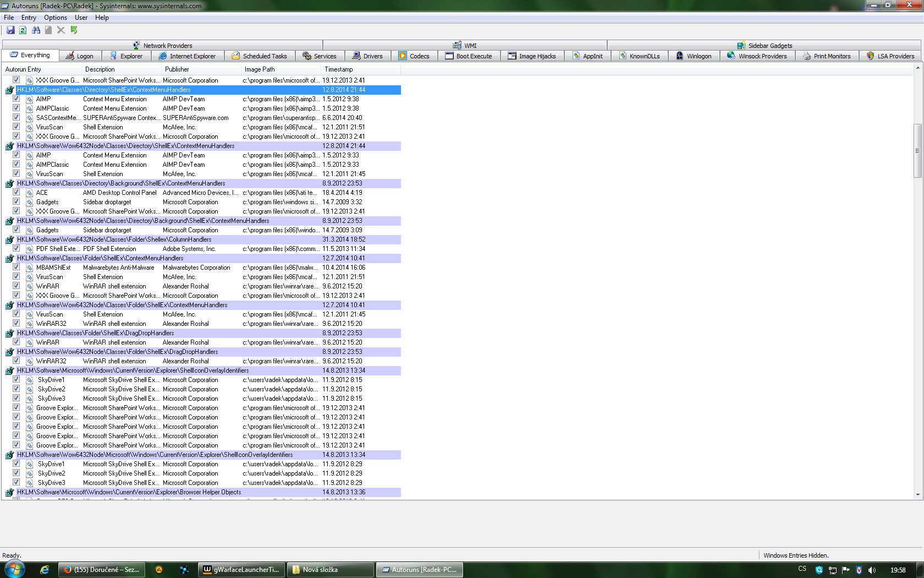Image resolution: width=924 pixels, height=578 pixels.
Task: Toggle the Gadgets checkbox dated 14.7.2009 3:32
Action: [16, 201]
